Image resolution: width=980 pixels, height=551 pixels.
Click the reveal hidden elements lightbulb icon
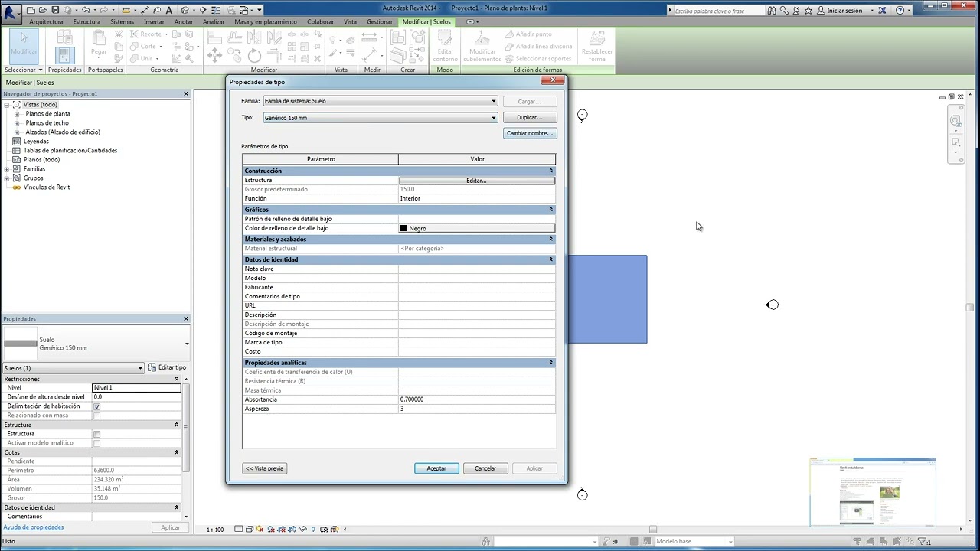[313, 529]
